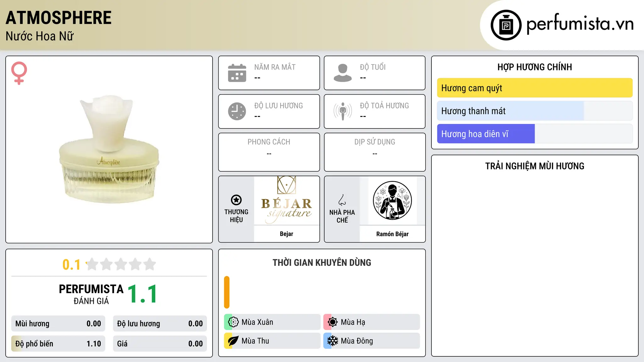Viewport: 644px width, 362px height.
Task: Click the Atmosphere perfume bottle image
Action: click(x=109, y=149)
